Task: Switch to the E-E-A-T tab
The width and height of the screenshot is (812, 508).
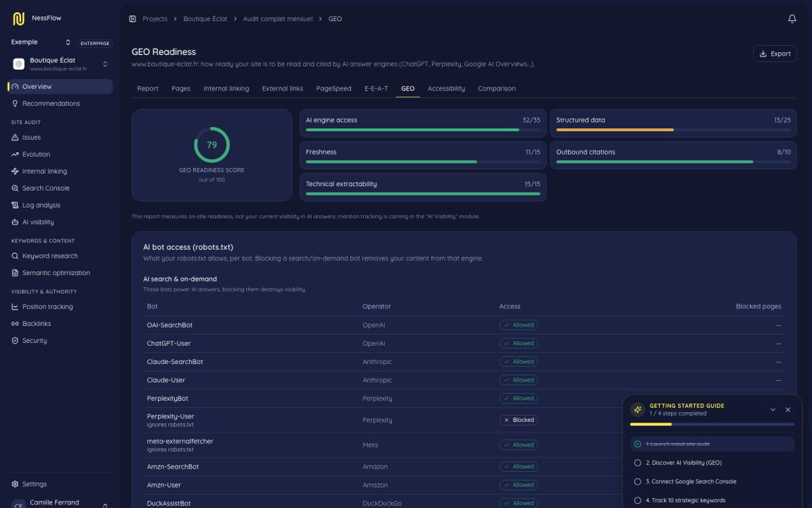Action: (x=376, y=89)
